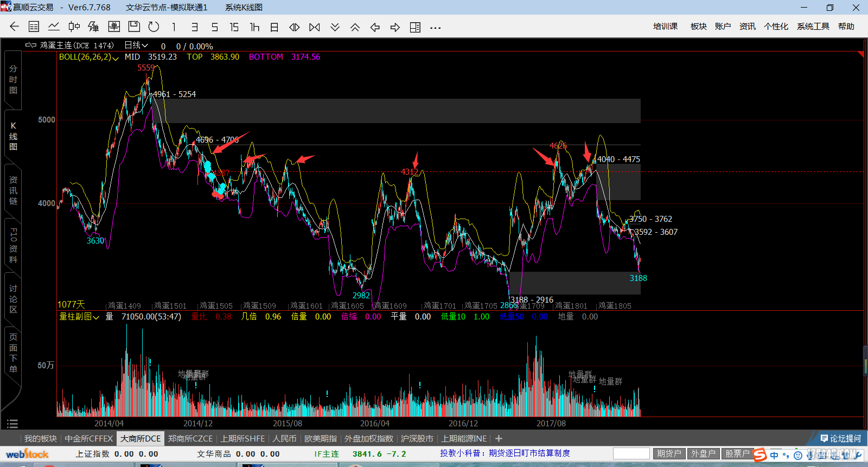The image size is (868, 467).
Task: Move chart left with hollow arrow
Action: [375, 27]
